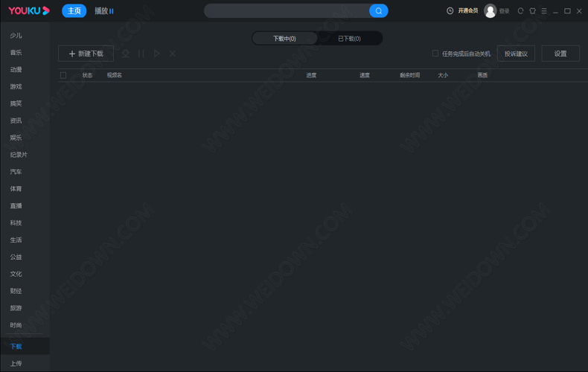The height and width of the screenshot is (372, 588).
Task: Click the YOUKU logo
Action: [x=29, y=11]
